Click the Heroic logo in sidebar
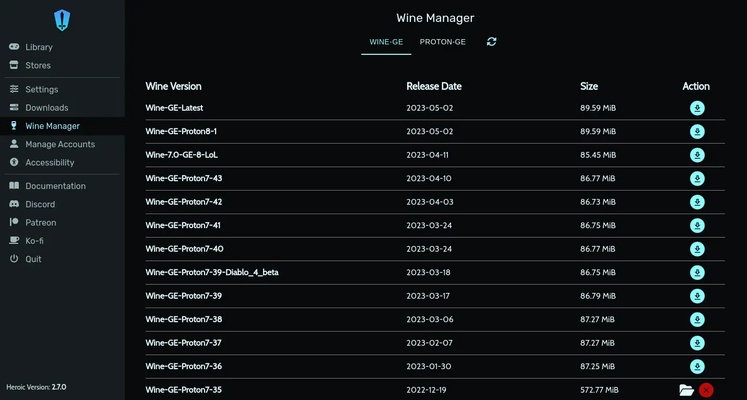747x400 pixels. 62,19
